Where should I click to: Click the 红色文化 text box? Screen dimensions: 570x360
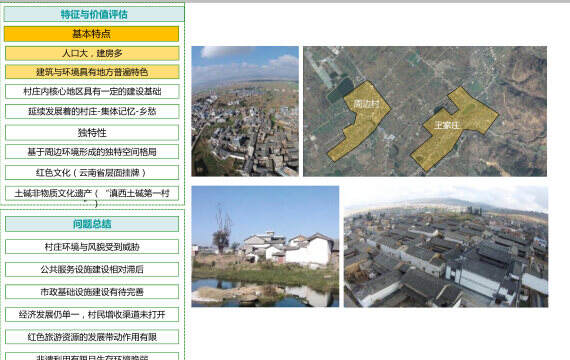(x=92, y=172)
